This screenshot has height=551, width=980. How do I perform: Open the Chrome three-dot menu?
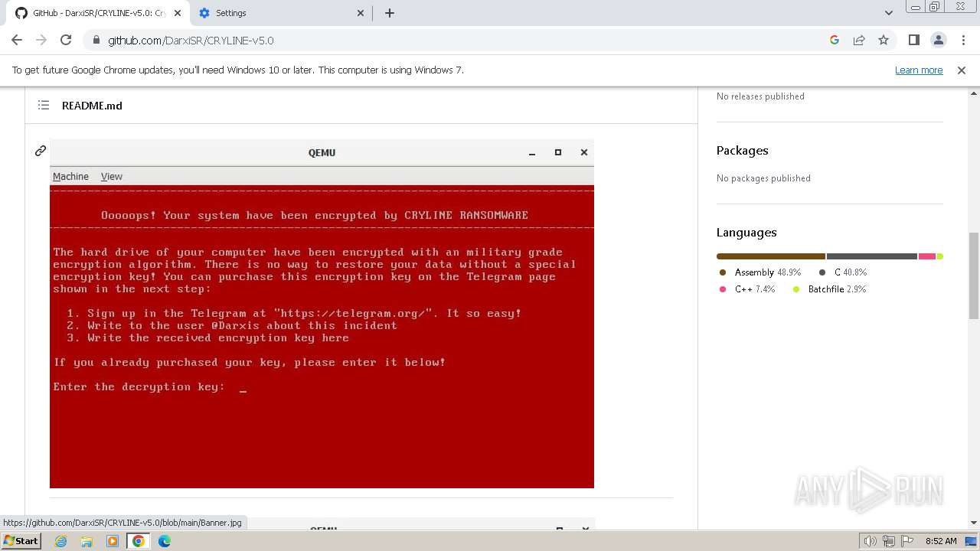coord(962,40)
